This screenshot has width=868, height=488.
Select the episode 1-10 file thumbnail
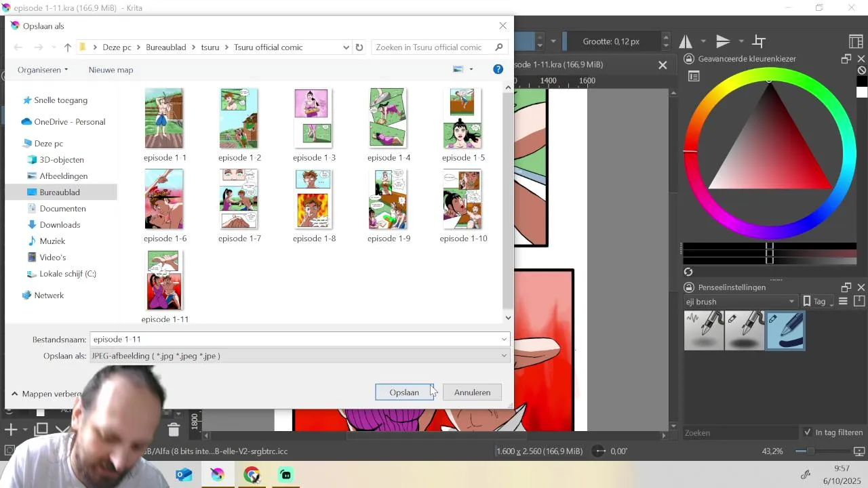pyautogui.click(x=462, y=199)
